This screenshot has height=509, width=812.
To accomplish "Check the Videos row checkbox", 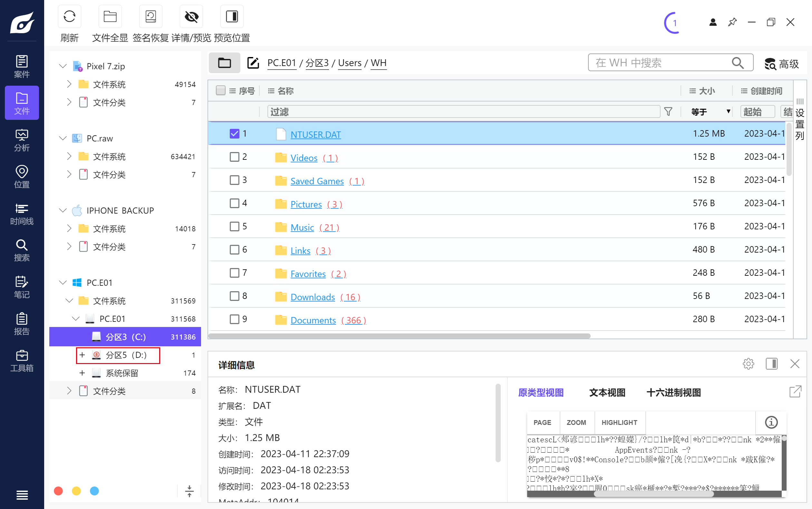I will 234,157.
